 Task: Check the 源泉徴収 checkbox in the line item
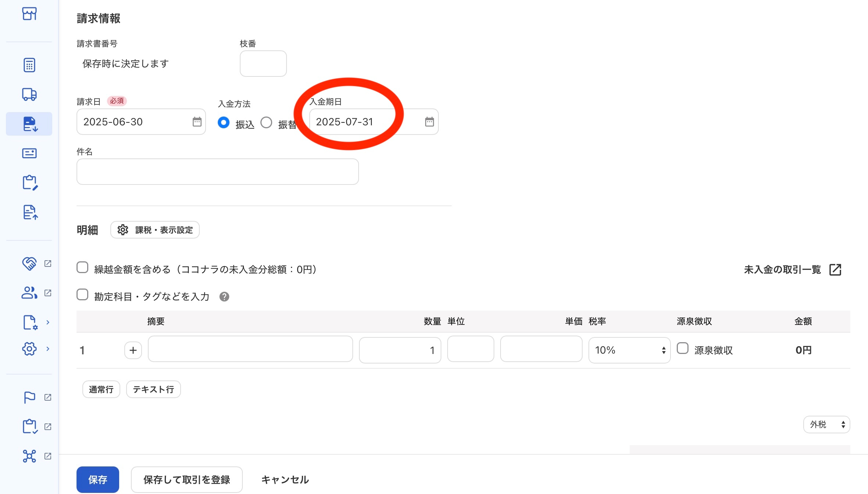[x=683, y=348]
